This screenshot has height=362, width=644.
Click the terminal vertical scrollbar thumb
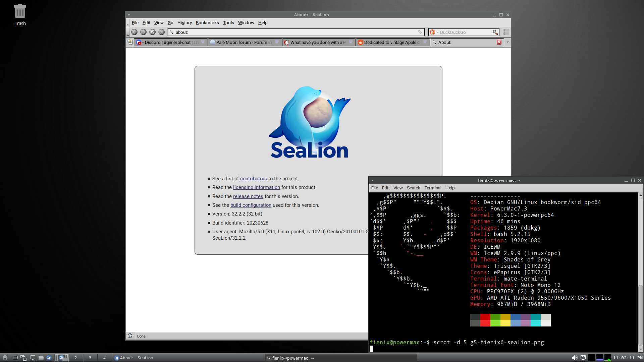[x=640, y=315]
